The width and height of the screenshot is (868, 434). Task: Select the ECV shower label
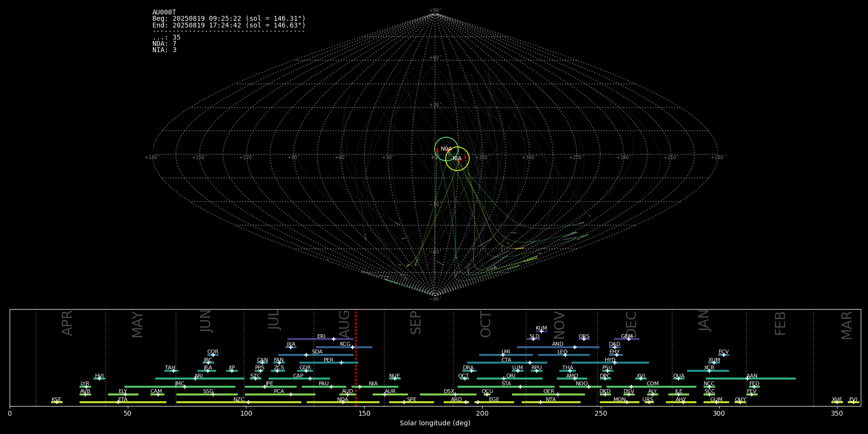point(723,352)
